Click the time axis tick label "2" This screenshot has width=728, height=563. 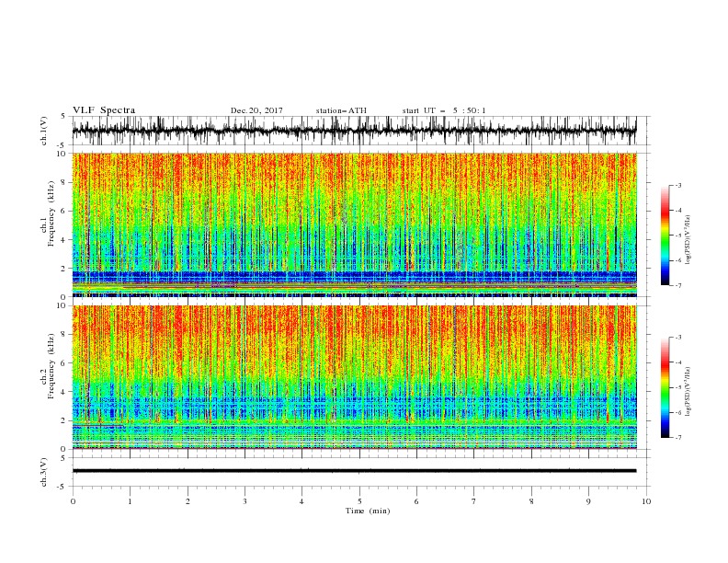coord(188,501)
